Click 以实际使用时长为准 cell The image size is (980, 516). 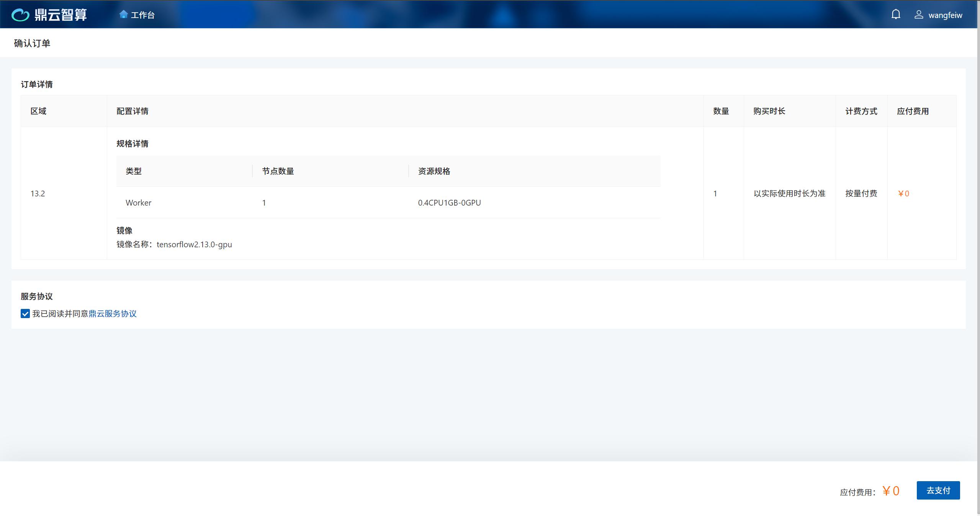(790, 194)
